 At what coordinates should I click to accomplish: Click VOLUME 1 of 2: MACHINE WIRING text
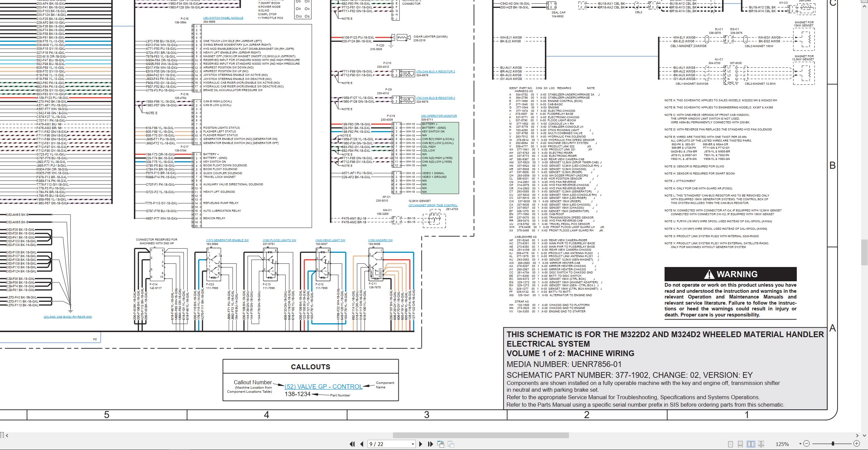(x=570, y=353)
